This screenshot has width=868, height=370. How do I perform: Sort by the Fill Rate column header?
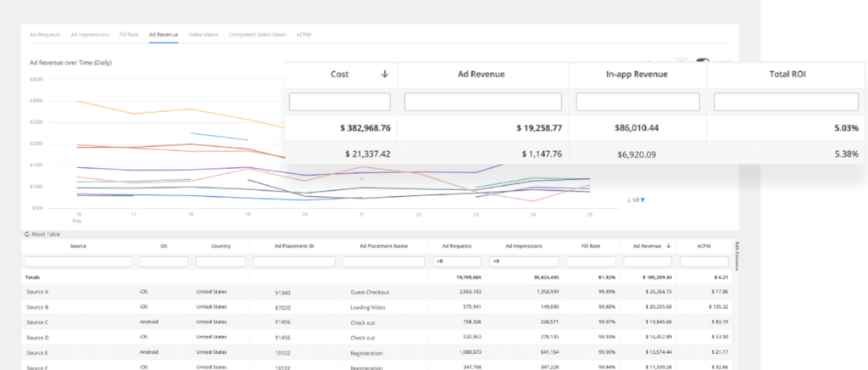[x=591, y=246]
